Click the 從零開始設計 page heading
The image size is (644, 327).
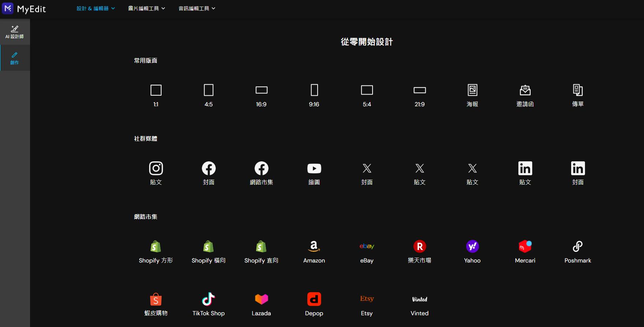pyautogui.click(x=367, y=42)
